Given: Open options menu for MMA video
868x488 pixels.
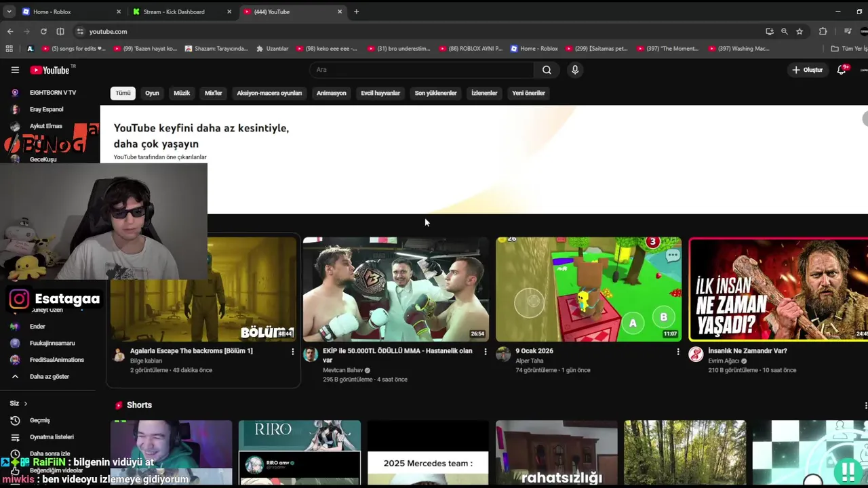Looking at the screenshot, I should click(485, 352).
